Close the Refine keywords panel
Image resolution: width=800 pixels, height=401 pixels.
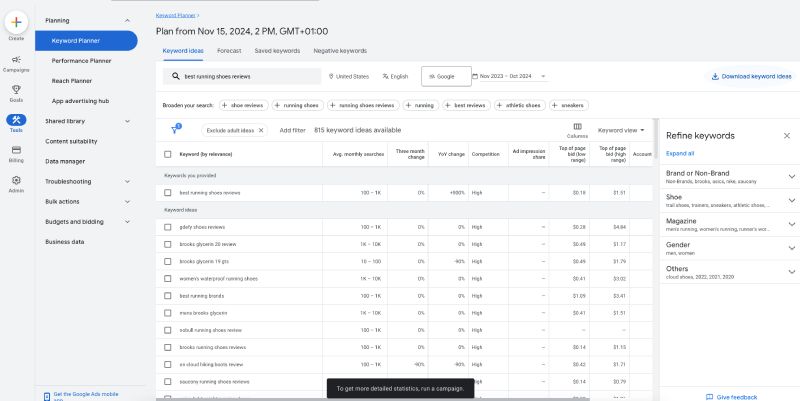[x=787, y=136]
